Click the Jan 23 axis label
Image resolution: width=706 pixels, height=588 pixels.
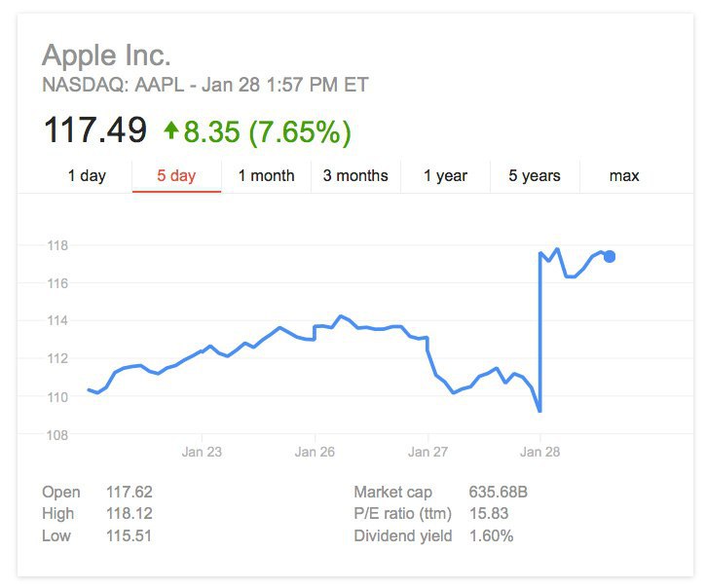pos(203,452)
